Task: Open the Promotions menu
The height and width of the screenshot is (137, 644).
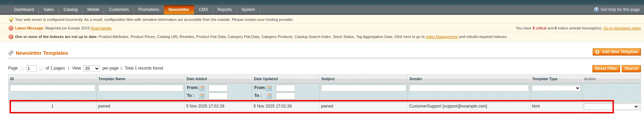Action: pos(149,10)
